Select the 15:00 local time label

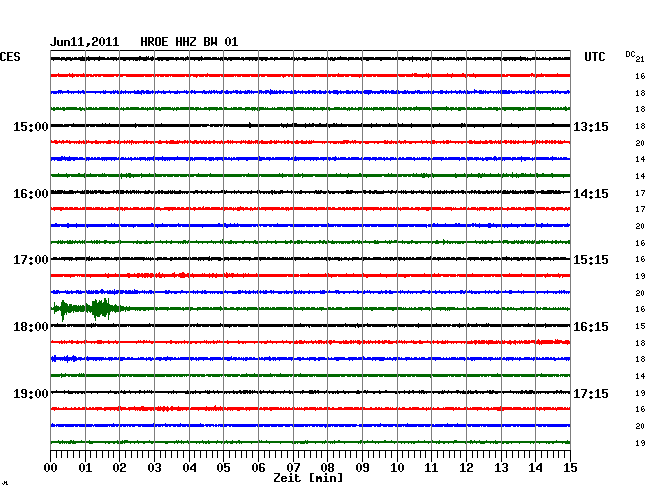[30, 126]
